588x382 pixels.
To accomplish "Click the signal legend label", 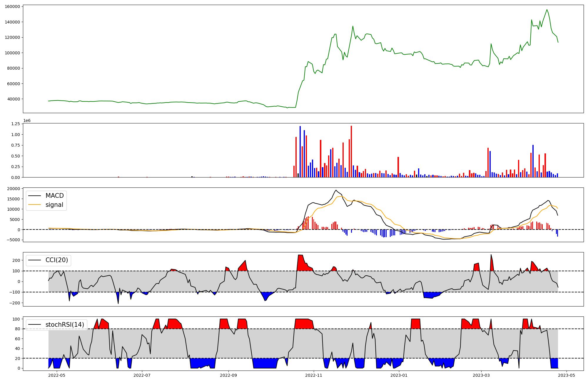I will click(54, 205).
